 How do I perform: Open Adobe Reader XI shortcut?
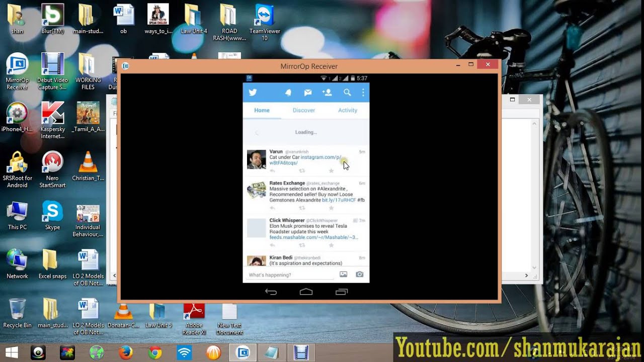[x=194, y=319]
